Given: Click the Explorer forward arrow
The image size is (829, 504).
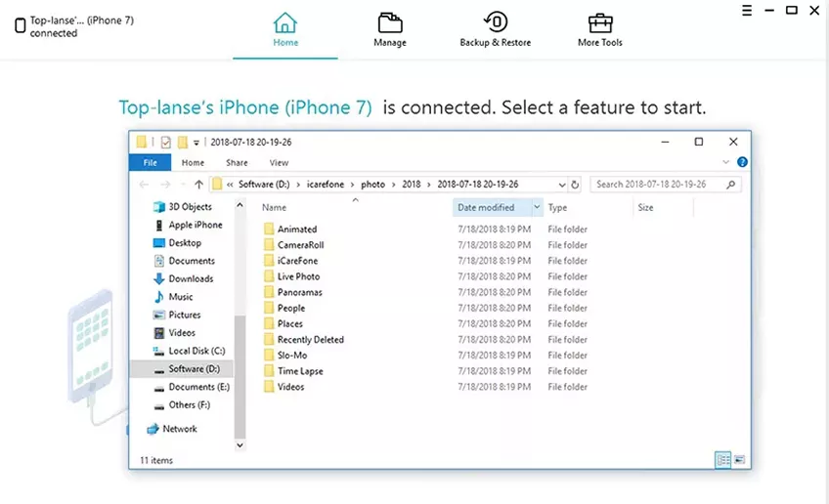Looking at the screenshot, I should [165, 185].
